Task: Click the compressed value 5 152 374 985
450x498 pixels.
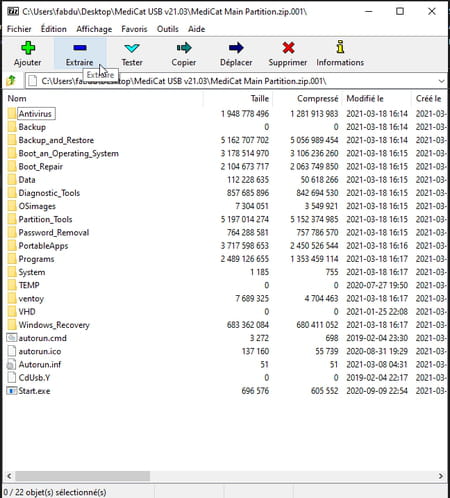Action: click(x=314, y=219)
